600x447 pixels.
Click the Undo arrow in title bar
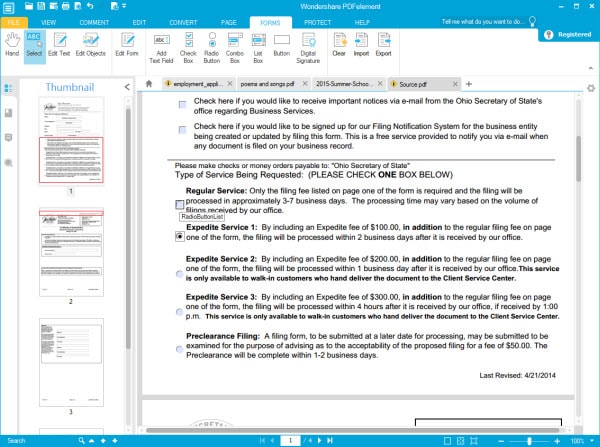coord(90,6)
